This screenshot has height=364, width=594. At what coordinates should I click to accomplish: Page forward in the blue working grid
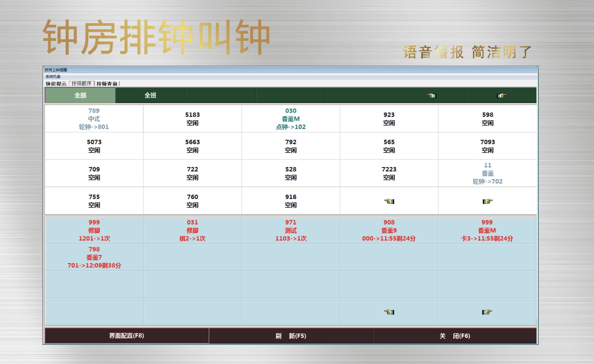487,312
